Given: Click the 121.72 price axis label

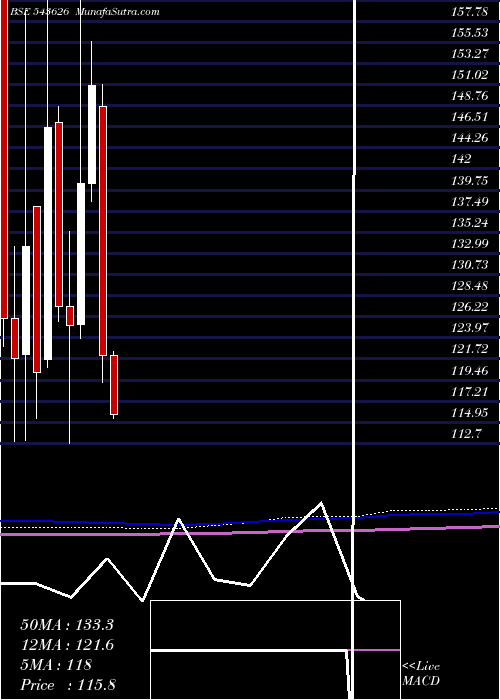Looking at the screenshot, I should click(470, 349).
